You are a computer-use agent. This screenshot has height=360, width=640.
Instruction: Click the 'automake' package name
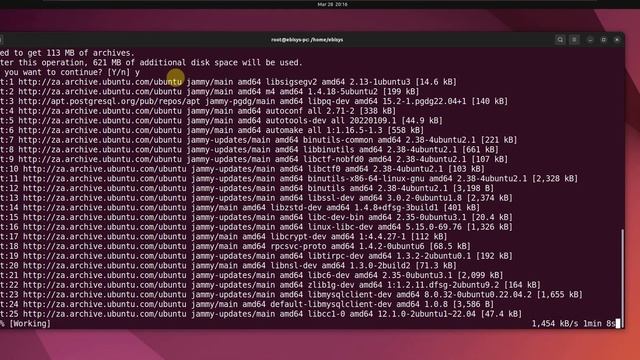(x=284, y=130)
